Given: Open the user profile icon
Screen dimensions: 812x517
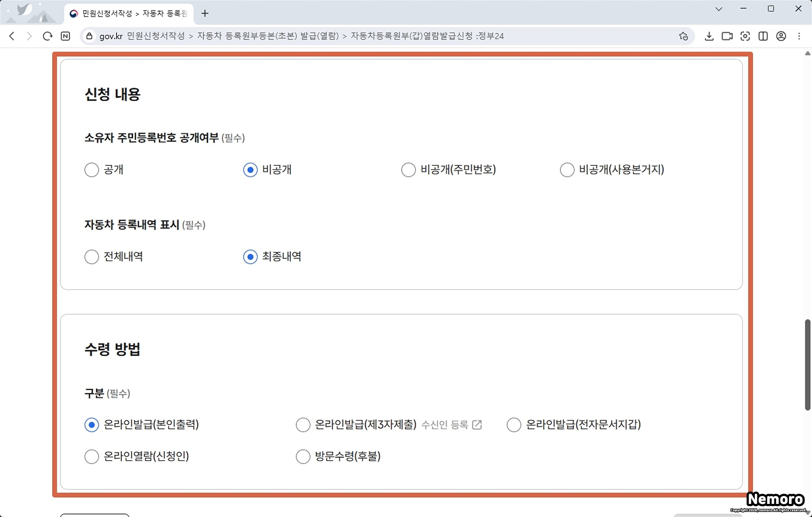Looking at the screenshot, I should coord(781,36).
